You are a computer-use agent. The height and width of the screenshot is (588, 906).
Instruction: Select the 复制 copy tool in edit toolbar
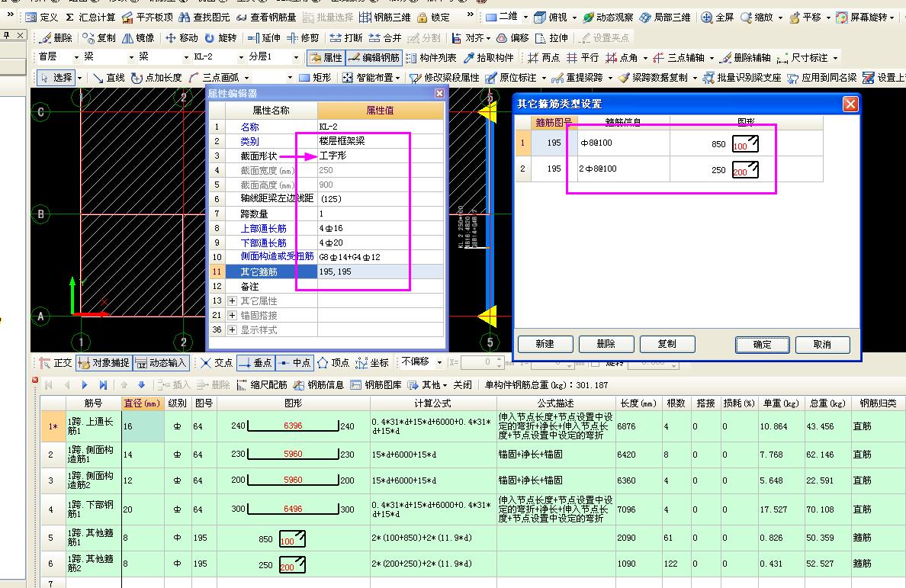(x=99, y=37)
